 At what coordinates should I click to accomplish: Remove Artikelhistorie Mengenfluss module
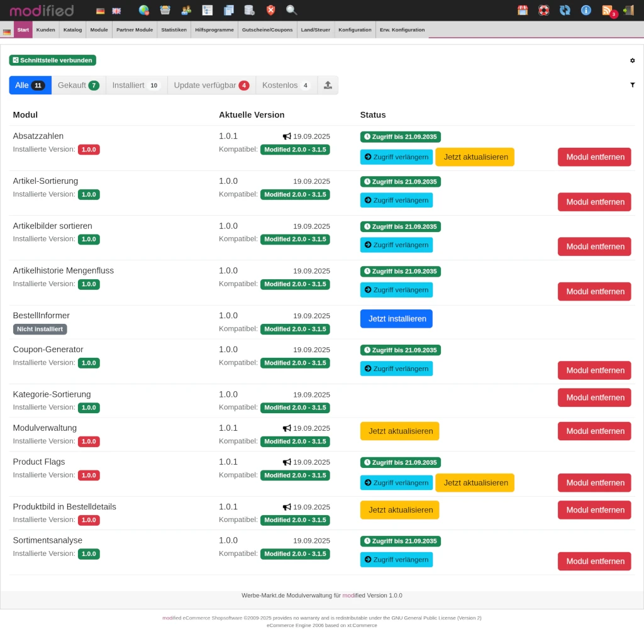pos(594,292)
